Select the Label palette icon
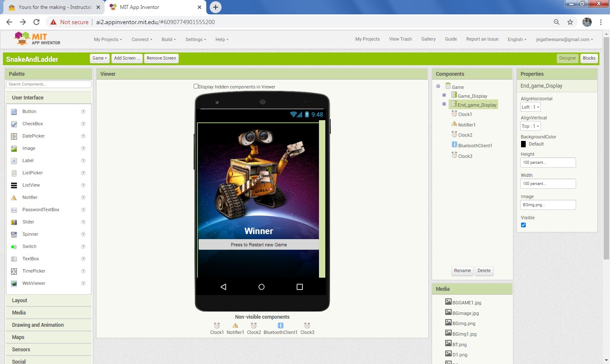This screenshot has height=364, width=610. click(x=14, y=161)
